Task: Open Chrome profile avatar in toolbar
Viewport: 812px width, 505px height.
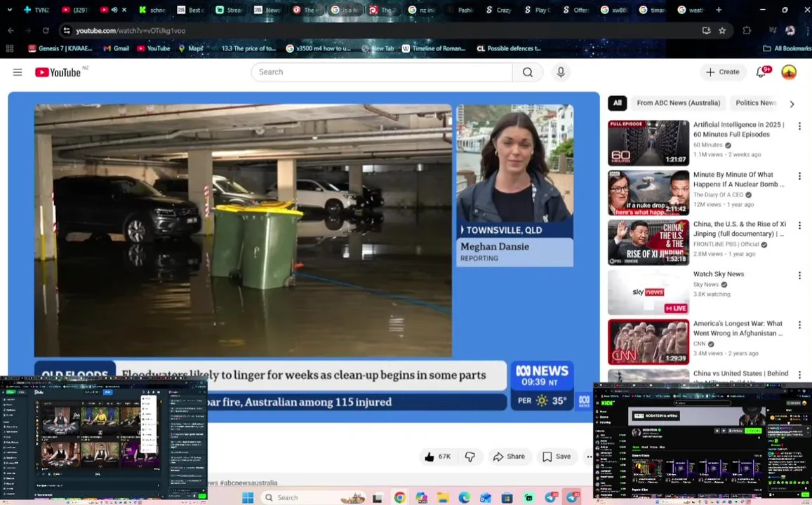Action: 790,31
